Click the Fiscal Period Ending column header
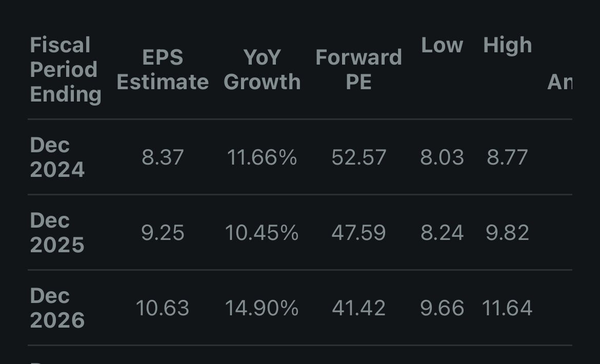Image resolution: width=600 pixels, height=364 pixels. click(x=65, y=70)
